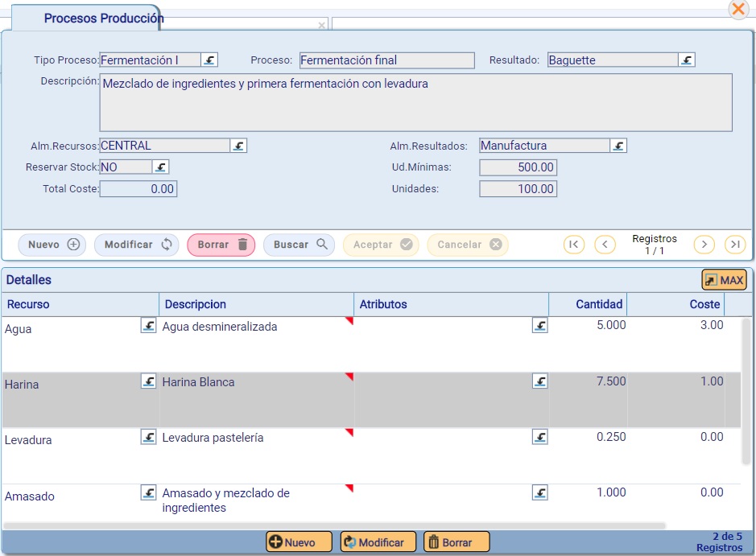Click the Resultado field showing Baguette
Image resolution: width=756 pixels, height=556 pixels.
(x=613, y=60)
